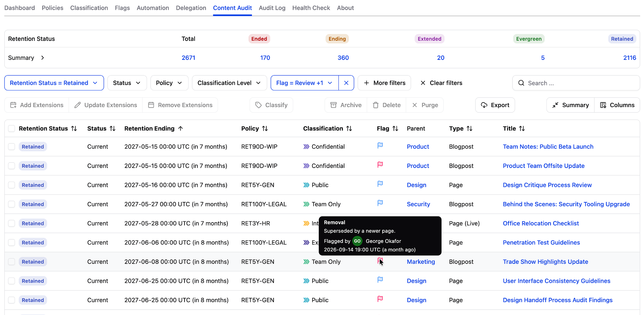Check the User Interface Consistency Guidelines row

click(12, 281)
